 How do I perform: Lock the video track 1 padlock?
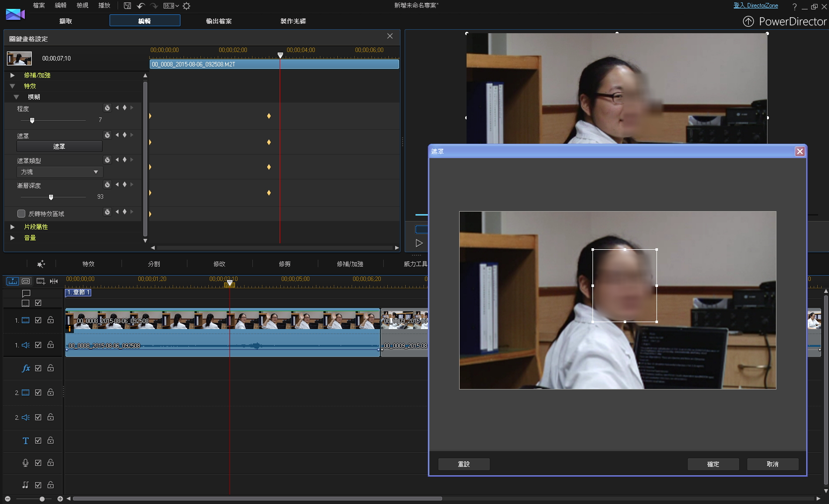(x=51, y=320)
